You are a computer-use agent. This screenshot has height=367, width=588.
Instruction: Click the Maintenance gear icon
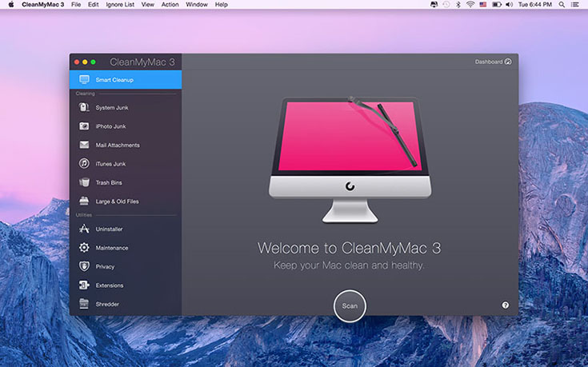84,247
